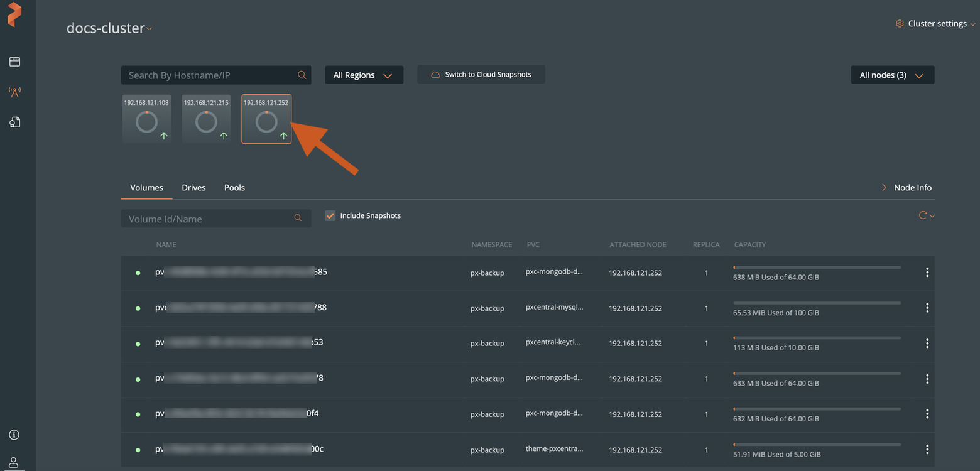This screenshot has height=471, width=980.
Task: Switch to the Drives tab
Action: tap(193, 187)
